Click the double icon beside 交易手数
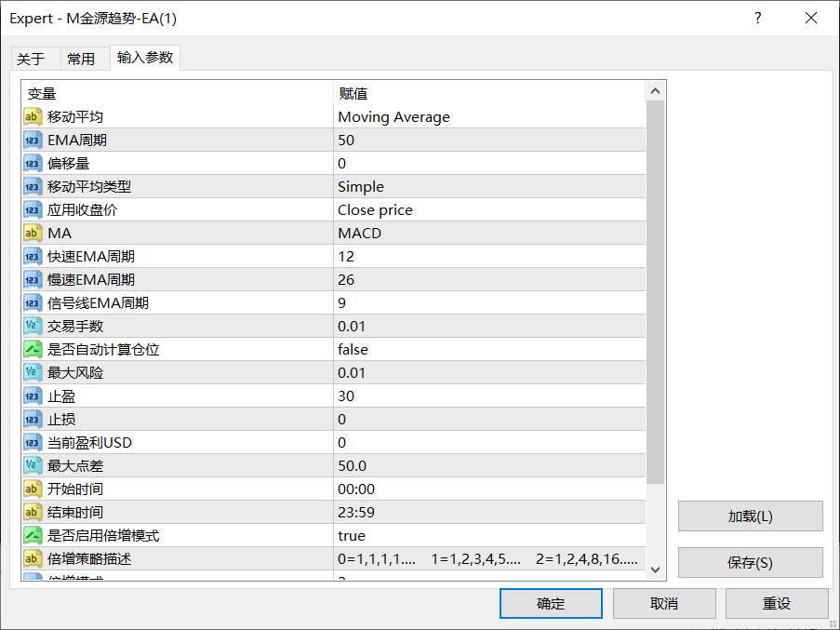This screenshot has height=630, width=840. coord(33,327)
